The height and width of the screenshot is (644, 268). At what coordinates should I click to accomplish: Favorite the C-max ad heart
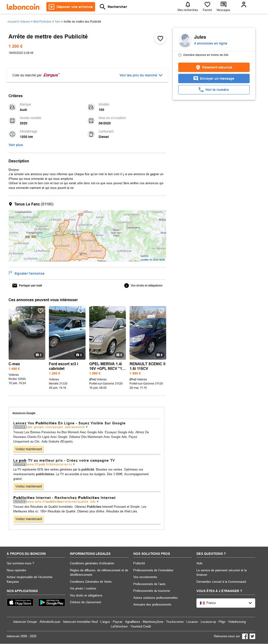[x=41, y=311]
